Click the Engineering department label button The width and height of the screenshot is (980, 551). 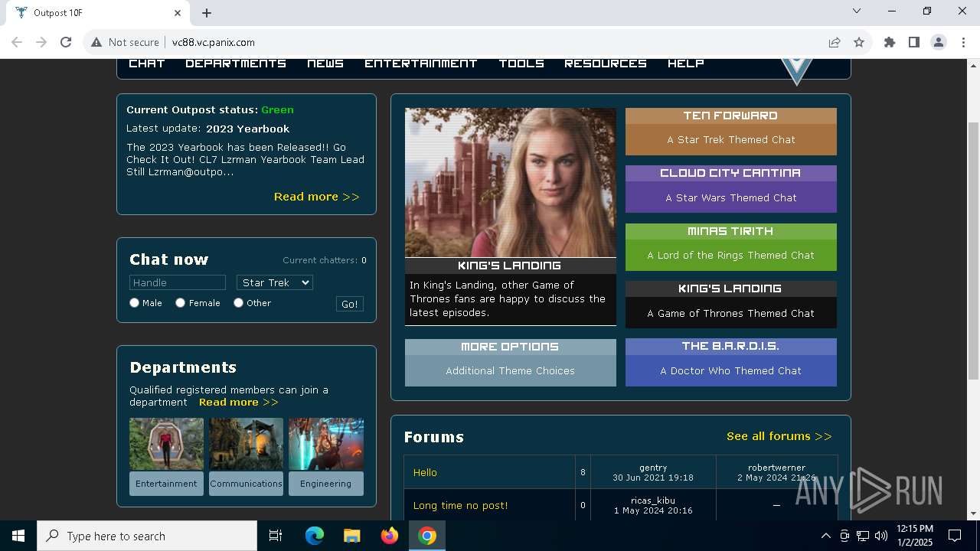[326, 484]
